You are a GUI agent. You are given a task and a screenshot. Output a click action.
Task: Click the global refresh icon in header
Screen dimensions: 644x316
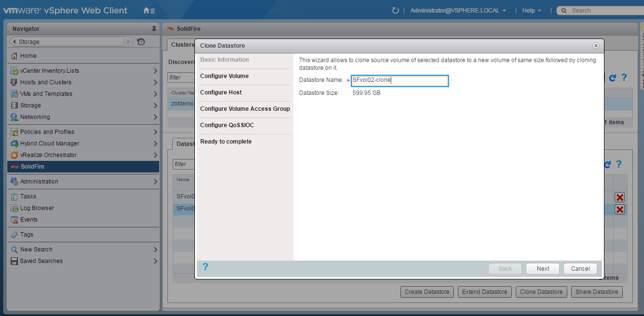tap(396, 10)
